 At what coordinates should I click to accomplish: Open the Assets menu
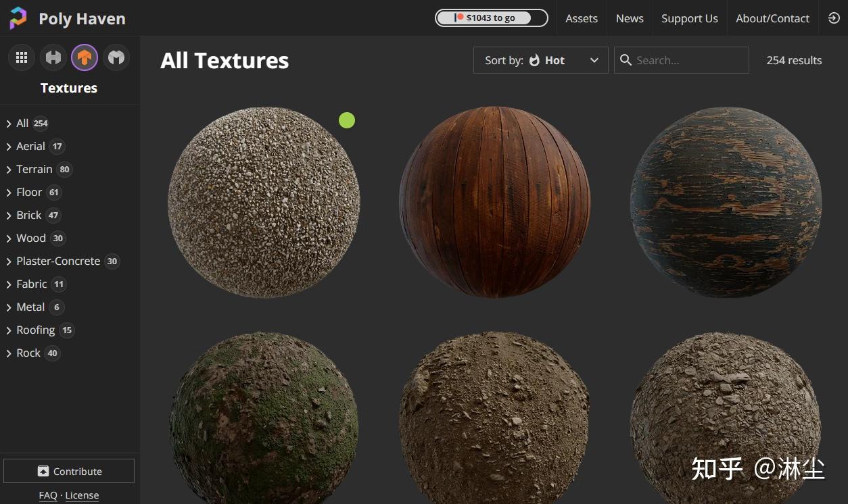tap(582, 18)
